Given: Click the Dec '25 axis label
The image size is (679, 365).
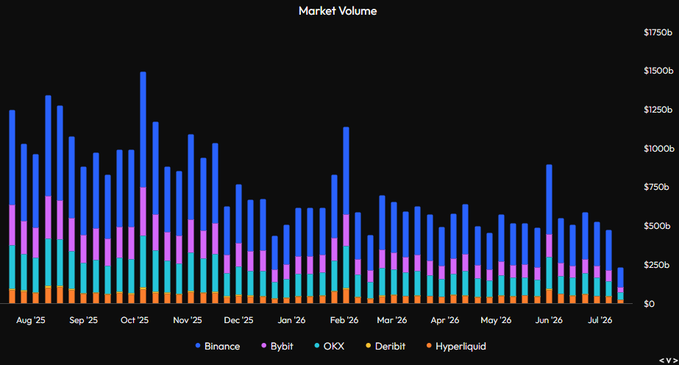Looking at the screenshot, I should coord(239,320).
